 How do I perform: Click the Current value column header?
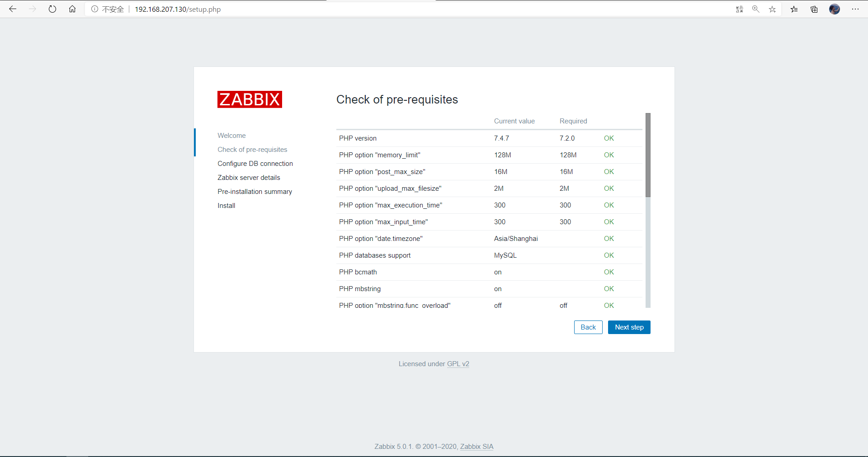(x=514, y=121)
